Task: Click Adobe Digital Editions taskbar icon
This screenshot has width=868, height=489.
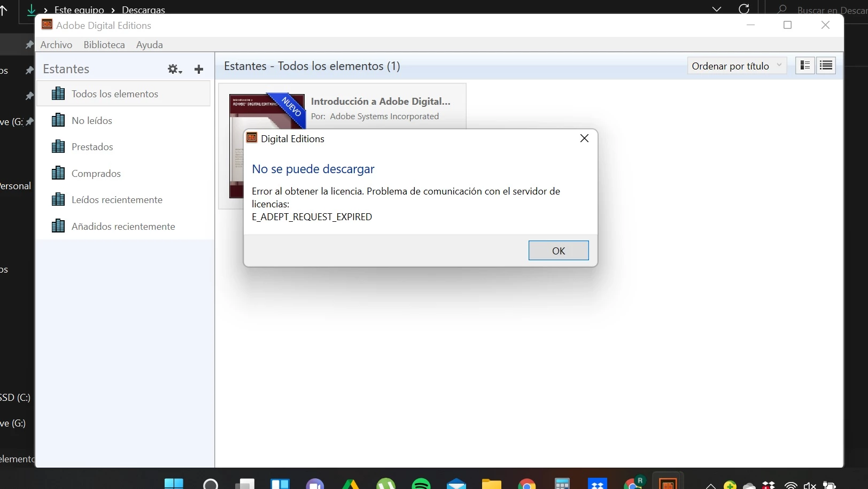Action: click(668, 483)
